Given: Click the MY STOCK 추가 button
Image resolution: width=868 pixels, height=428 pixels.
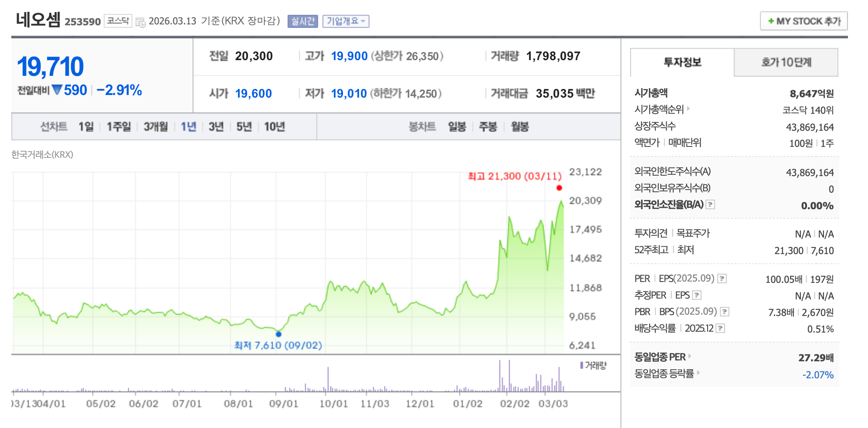Looking at the screenshot, I should 804,21.
